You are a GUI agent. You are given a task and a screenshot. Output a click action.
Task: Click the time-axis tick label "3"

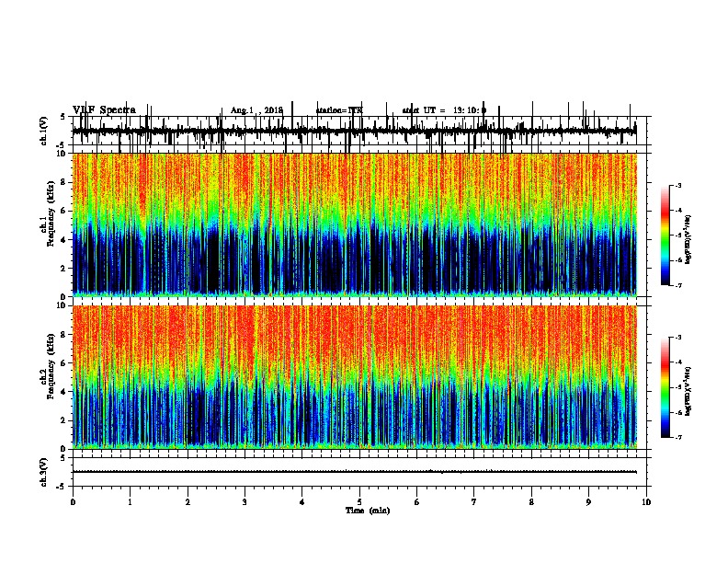pos(245,502)
